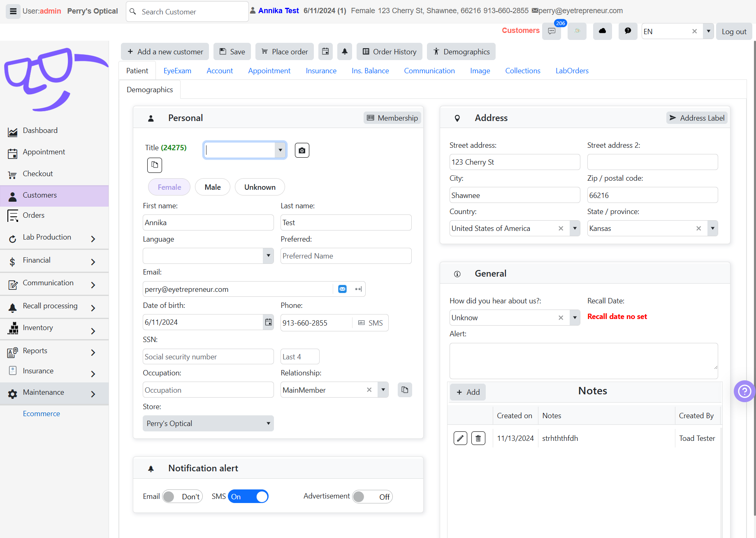756x538 pixels.
Task: Click the Alert text area
Action: [584, 361]
